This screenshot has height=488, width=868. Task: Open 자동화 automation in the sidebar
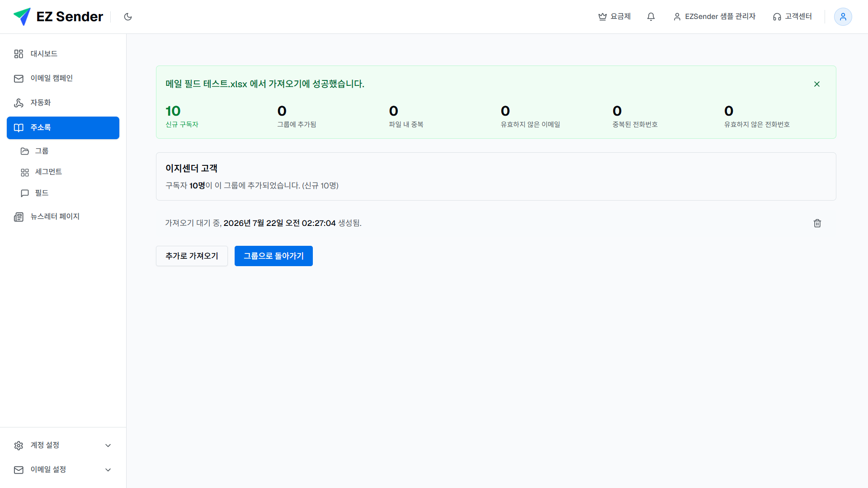(x=63, y=103)
